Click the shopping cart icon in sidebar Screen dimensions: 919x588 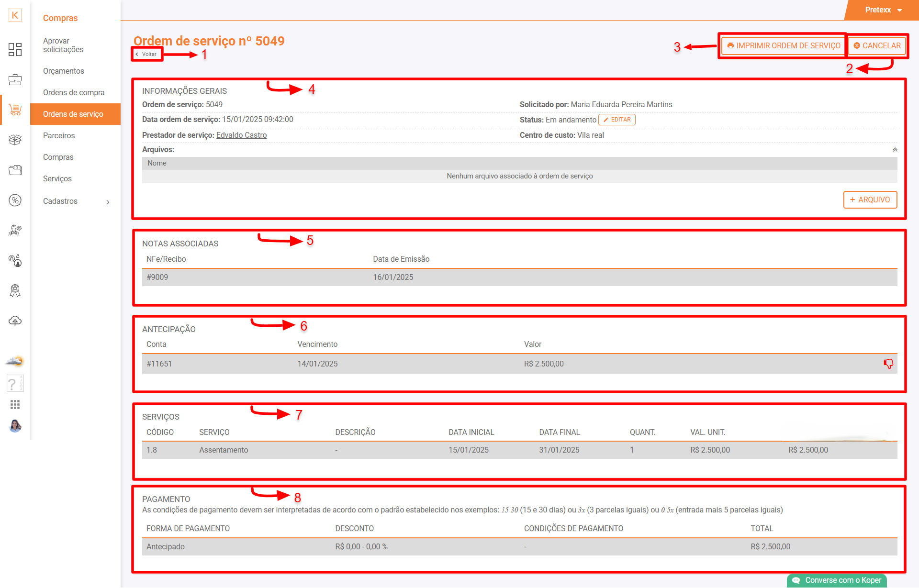[15, 110]
